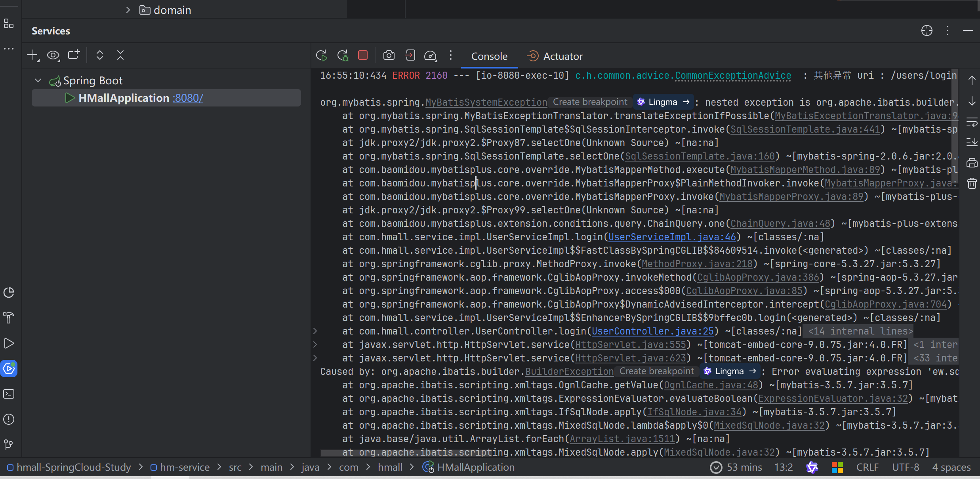Open the Git tool window icon
The height and width of the screenshot is (479, 980).
(x=9, y=445)
